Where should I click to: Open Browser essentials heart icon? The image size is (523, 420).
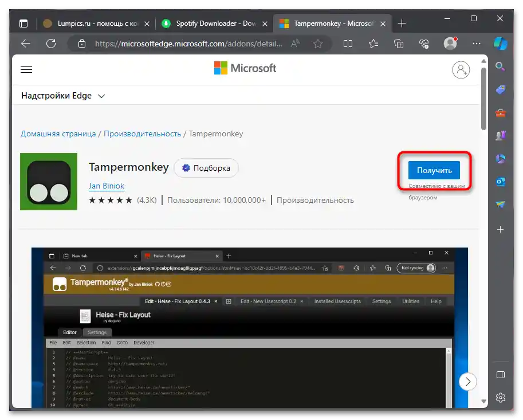[424, 44]
